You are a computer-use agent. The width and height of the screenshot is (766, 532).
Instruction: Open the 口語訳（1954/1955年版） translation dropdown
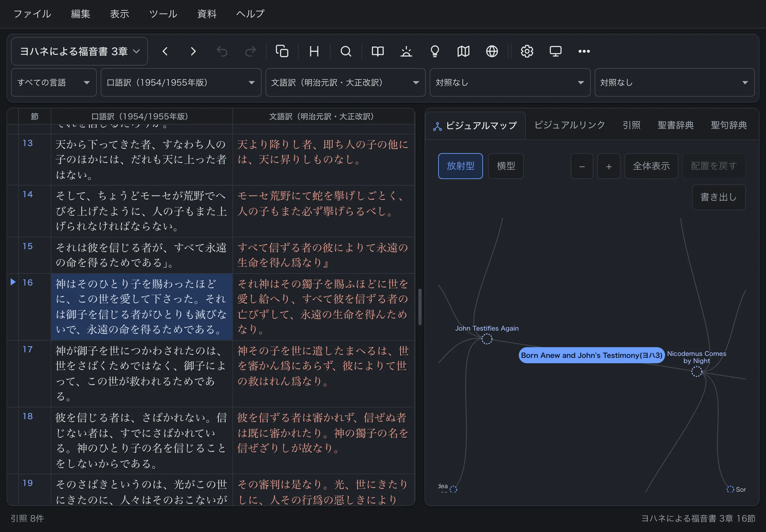[181, 82]
